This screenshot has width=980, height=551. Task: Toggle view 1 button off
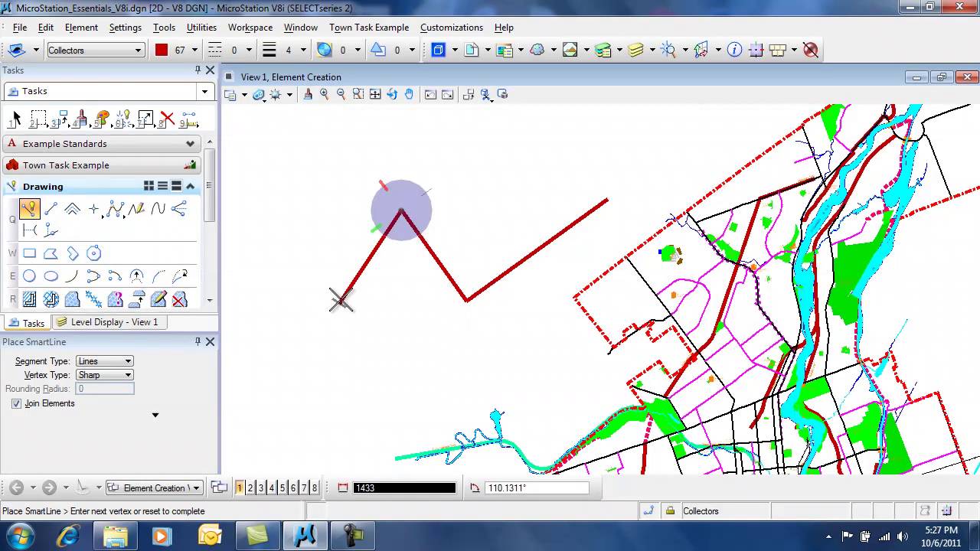pos(240,487)
